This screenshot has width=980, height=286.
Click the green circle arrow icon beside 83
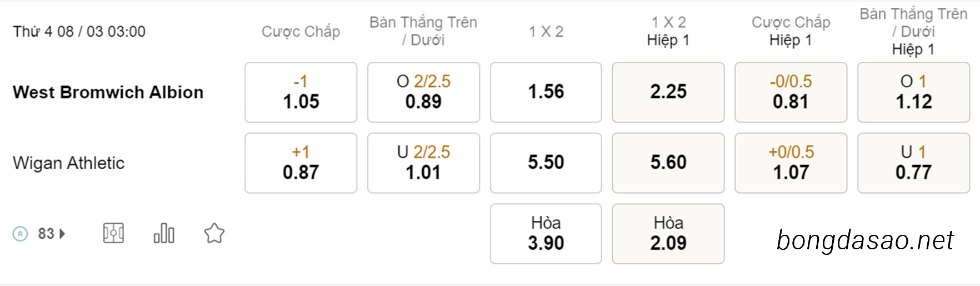point(21,234)
